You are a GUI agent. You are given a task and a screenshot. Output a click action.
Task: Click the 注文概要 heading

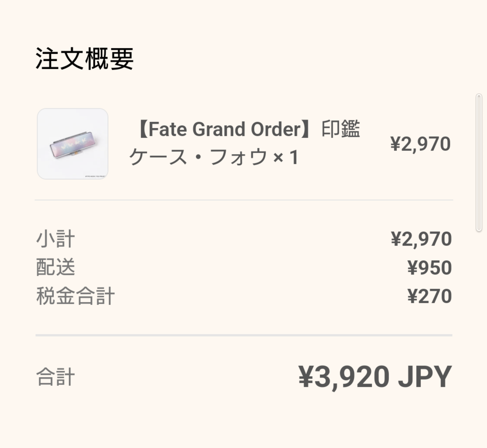(x=84, y=59)
